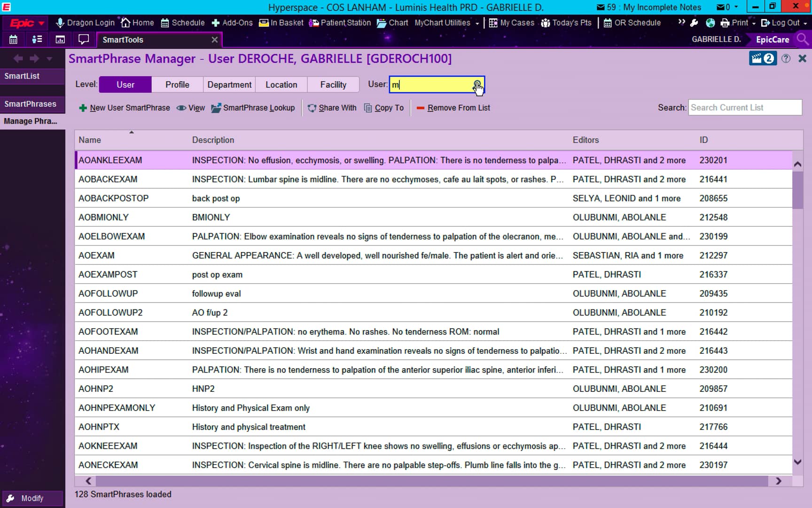Select the Department level

(x=229, y=85)
